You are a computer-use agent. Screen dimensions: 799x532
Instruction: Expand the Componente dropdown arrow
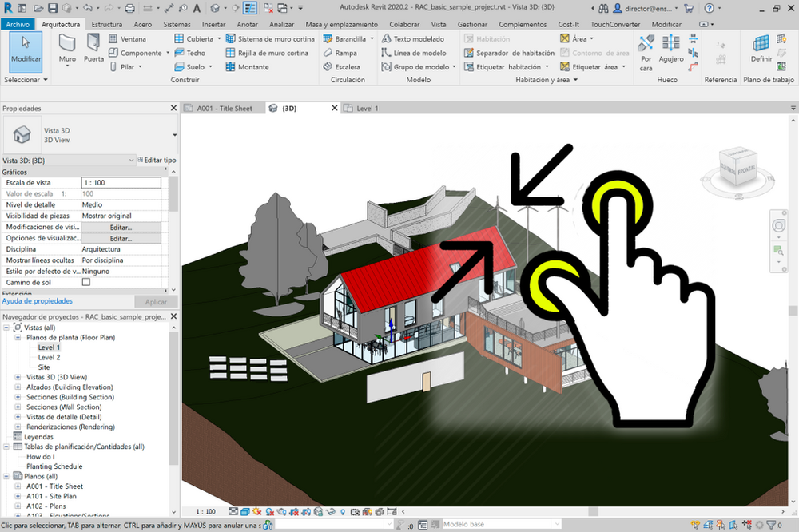tap(168, 51)
